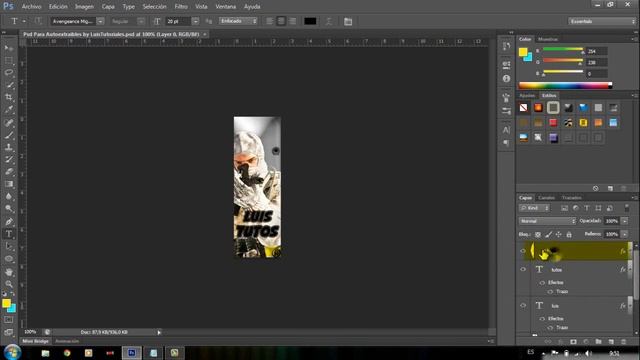Click the foreground color swatch in toolbox
Screen dimensions: 640x360
click(6, 303)
